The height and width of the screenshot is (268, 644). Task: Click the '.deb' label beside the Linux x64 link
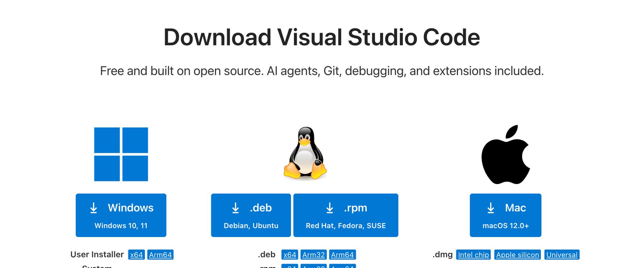click(266, 254)
